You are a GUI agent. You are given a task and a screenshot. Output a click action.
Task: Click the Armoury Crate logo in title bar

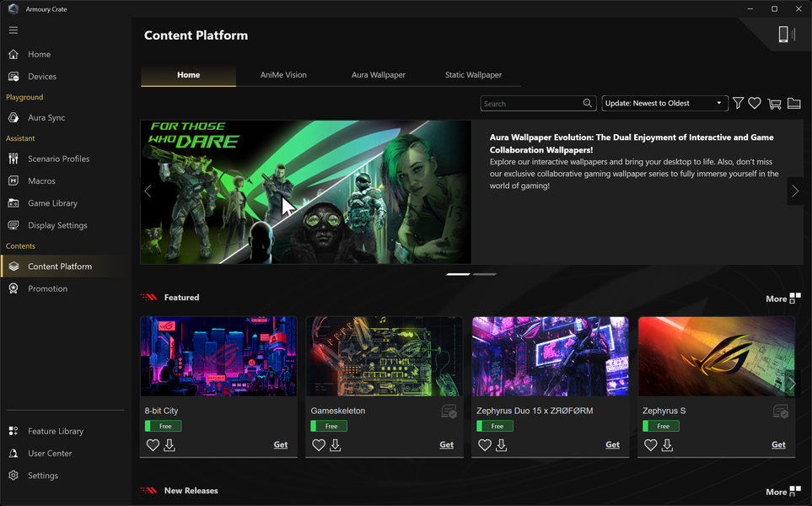[13, 8]
